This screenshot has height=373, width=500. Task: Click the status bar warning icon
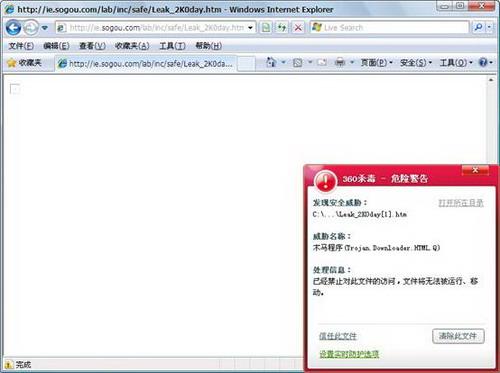pos(8,364)
